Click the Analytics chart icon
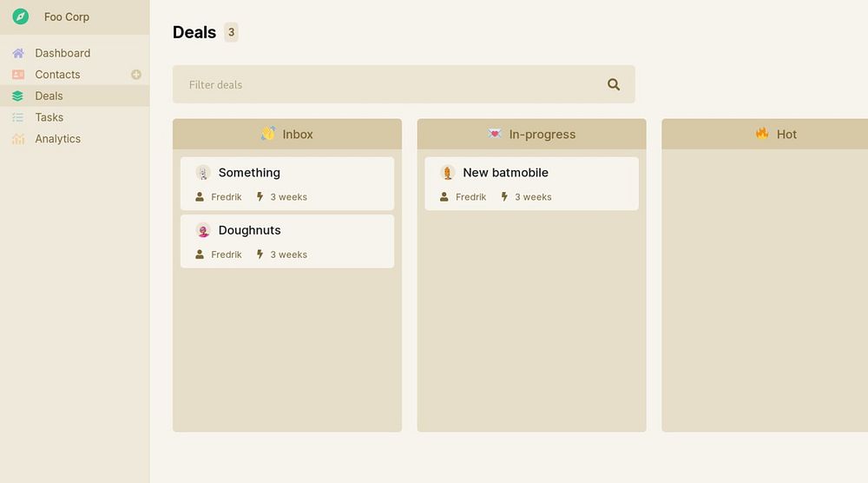868x483 pixels. 18,139
